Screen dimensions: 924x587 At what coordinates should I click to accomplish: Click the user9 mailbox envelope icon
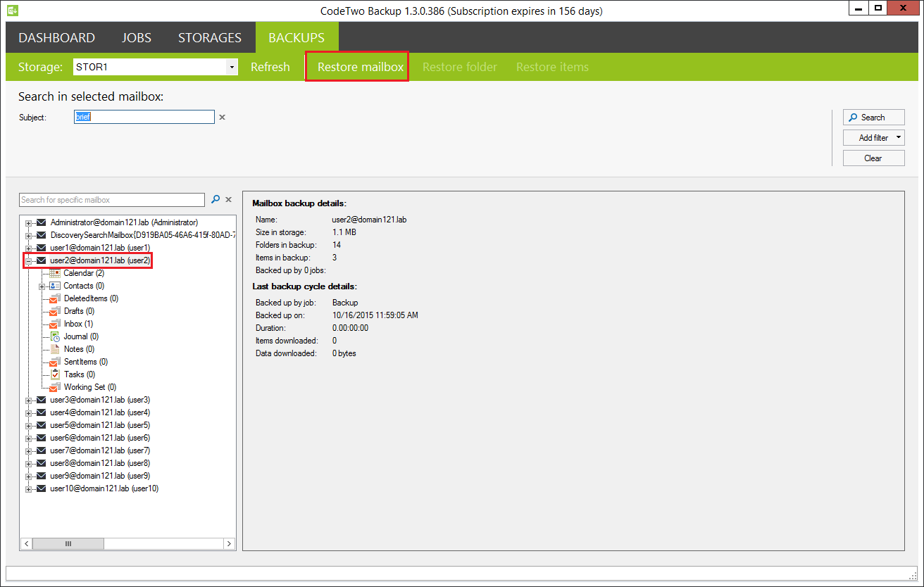pyautogui.click(x=42, y=476)
